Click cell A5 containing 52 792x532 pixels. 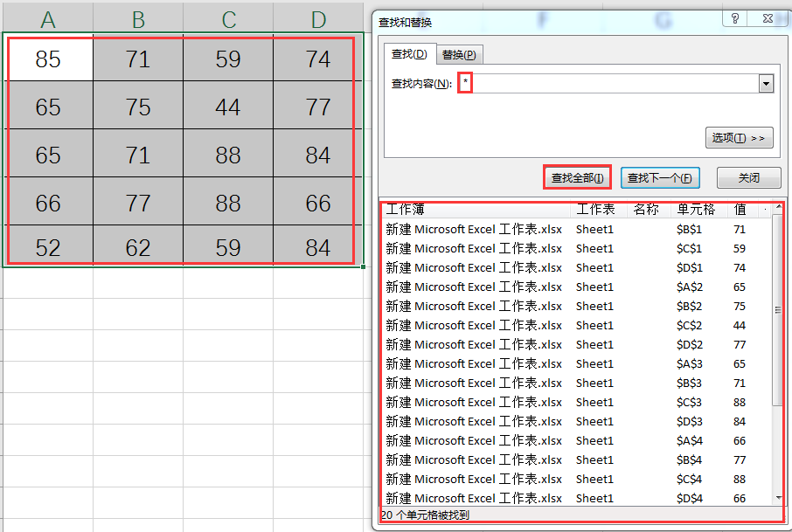click(48, 245)
